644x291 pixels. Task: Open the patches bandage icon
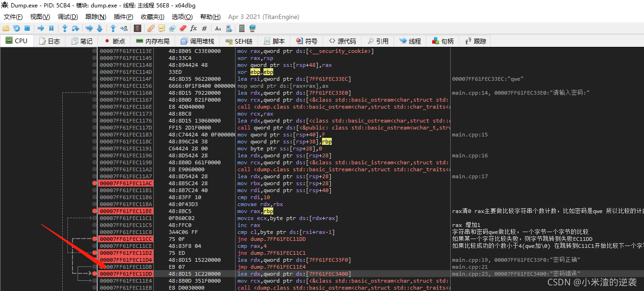click(x=151, y=28)
